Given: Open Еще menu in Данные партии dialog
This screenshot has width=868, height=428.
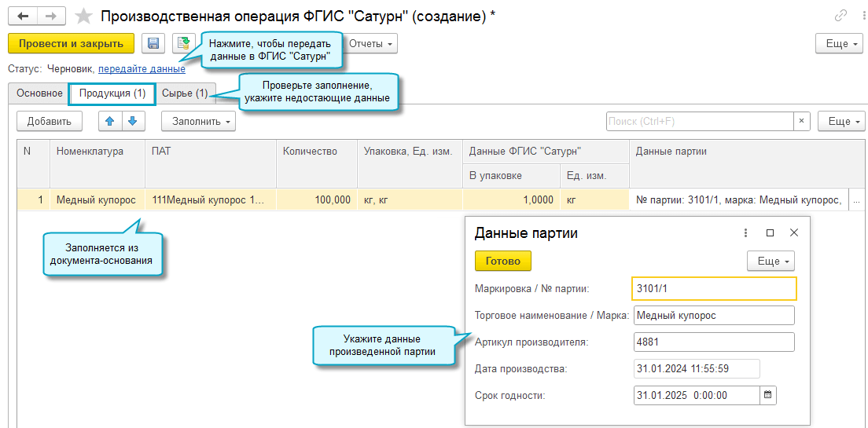Looking at the screenshot, I should click(x=771, y=261).
